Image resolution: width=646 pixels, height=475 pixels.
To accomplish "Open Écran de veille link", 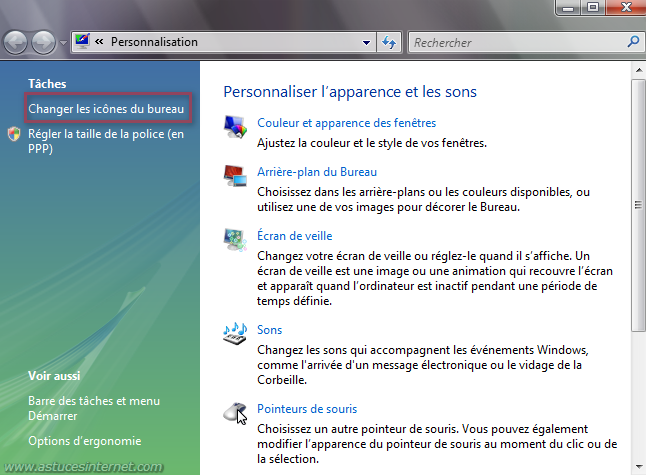I will [295, 236].
